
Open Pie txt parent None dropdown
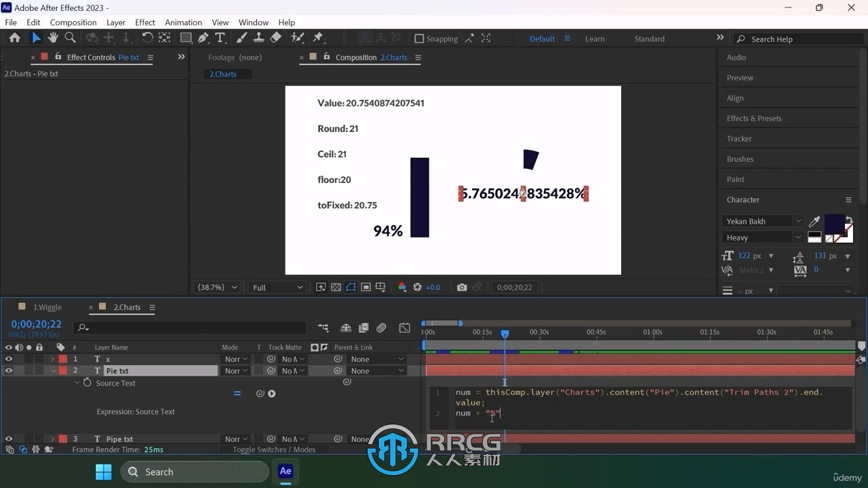pyautogui.click(x=377, y=371)
